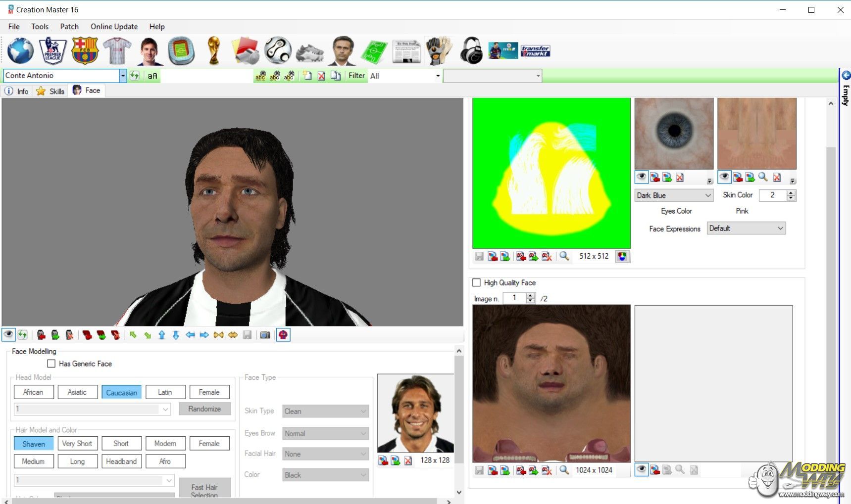This screenshot has width=851, height=504.
Task: Check the Has Generic Face box
Action: point(51,364)
